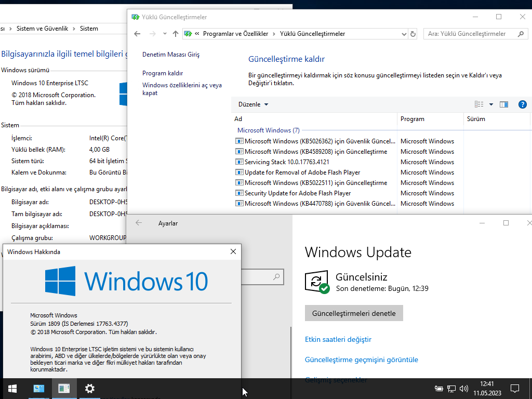532x399 pixels.
Task: Close the Yüklü Güncelleştirmeler window
Action: [523, 17]
